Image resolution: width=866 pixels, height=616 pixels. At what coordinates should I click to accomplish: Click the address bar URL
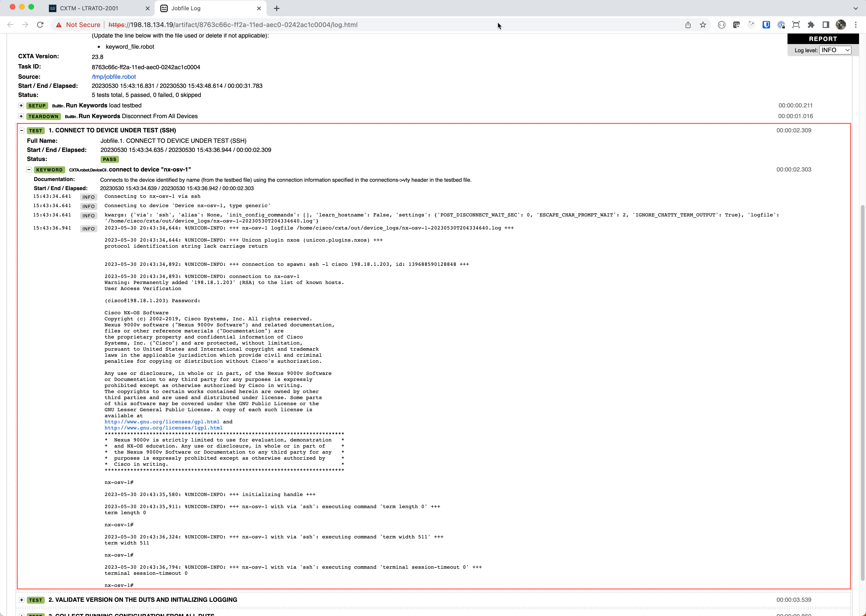[233, 25]
